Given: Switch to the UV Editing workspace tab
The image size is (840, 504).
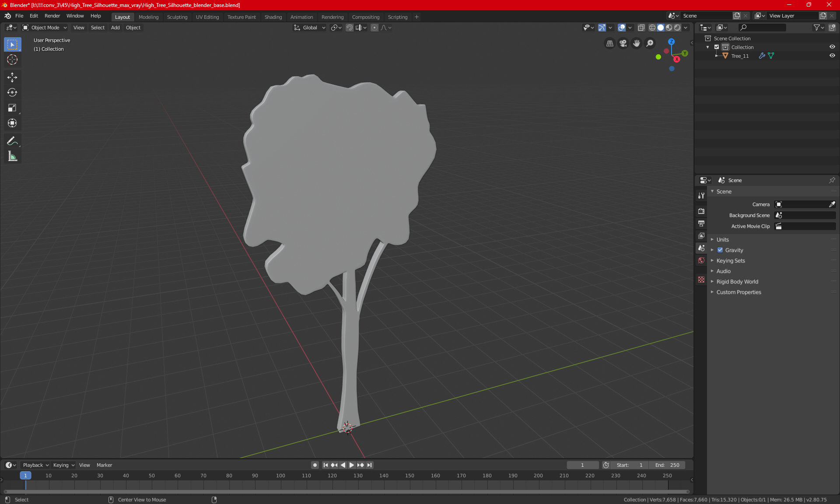Looking at the screenshot, I should tap(207, 17).
